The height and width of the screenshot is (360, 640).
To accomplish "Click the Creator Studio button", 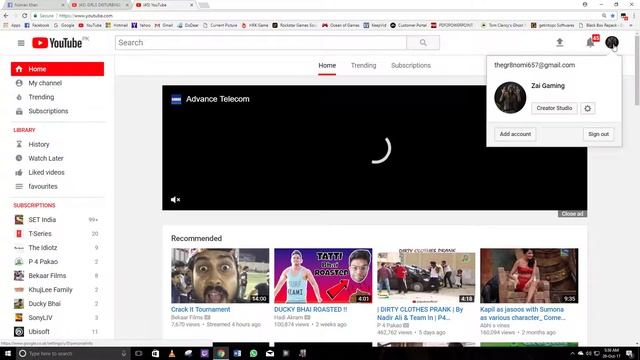I will (554, 108).
